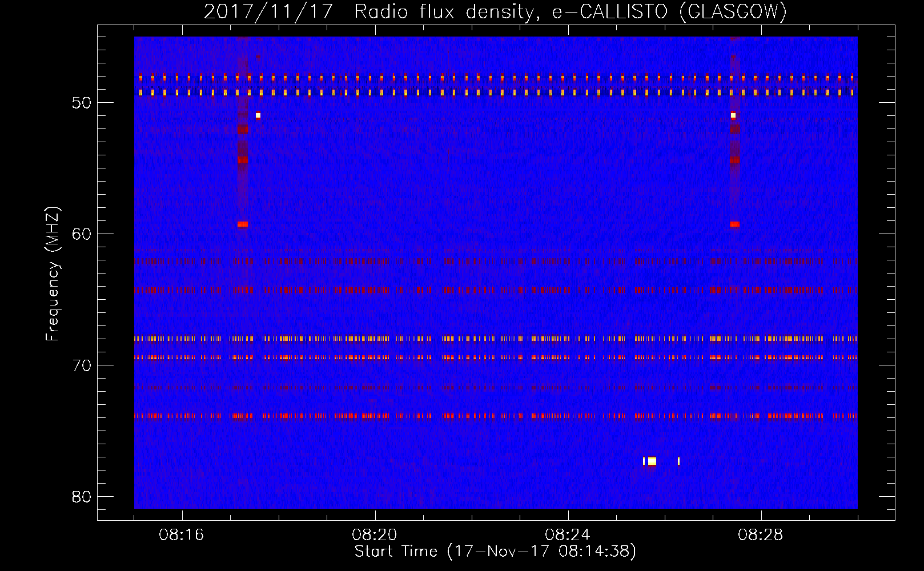Viewport: 924px width, 571px height.
Task: Select the 08:20 time tick label
Action: 375,535
